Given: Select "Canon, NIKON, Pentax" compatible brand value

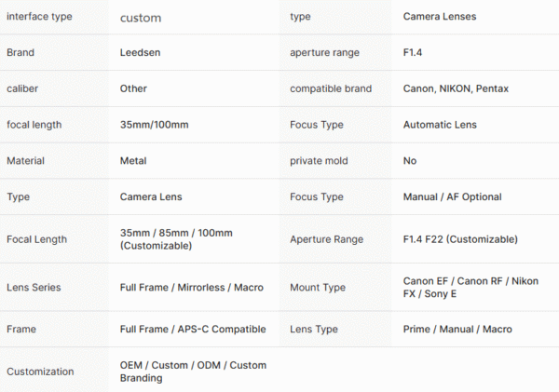Looking at the screenshot, I should tap(455, 88).
